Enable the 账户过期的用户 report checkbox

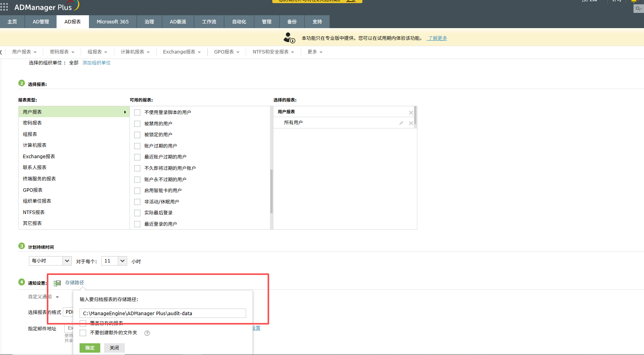137,146
